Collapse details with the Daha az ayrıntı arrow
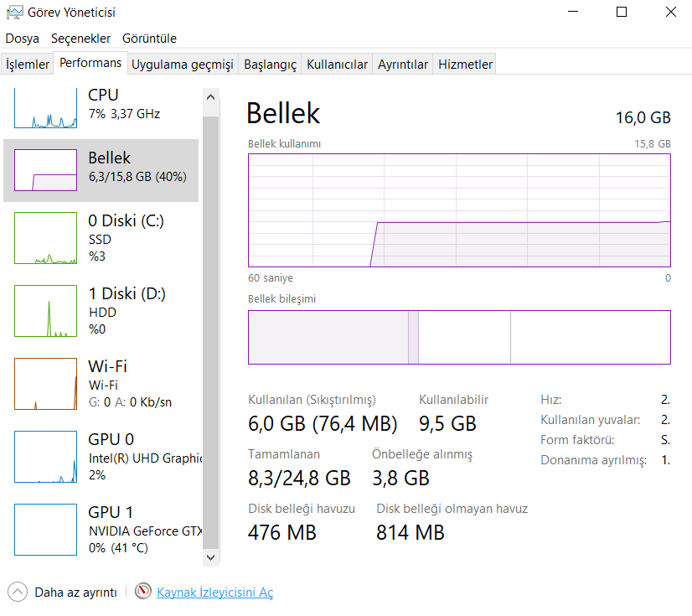Image resolution: width=692 pixels, height=616 pixels. [17, 592]
